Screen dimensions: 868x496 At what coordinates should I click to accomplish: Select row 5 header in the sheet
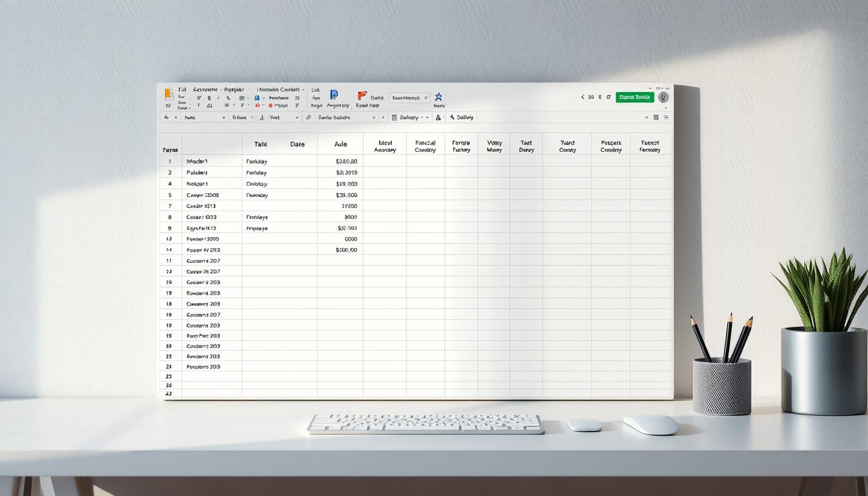170,195
